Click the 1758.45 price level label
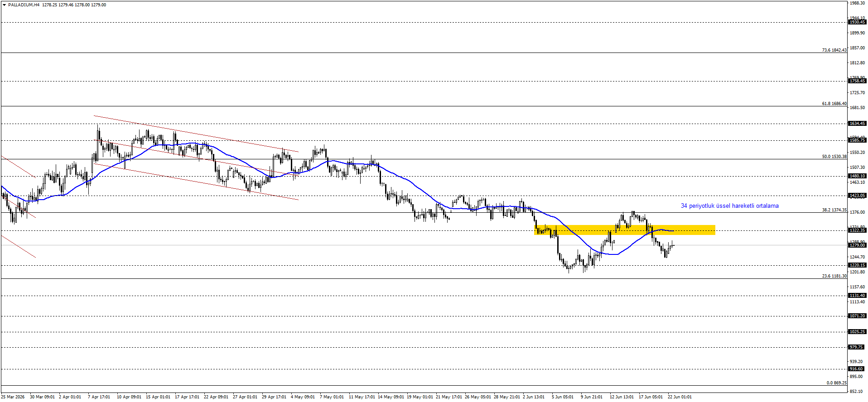 click(857, 81)
